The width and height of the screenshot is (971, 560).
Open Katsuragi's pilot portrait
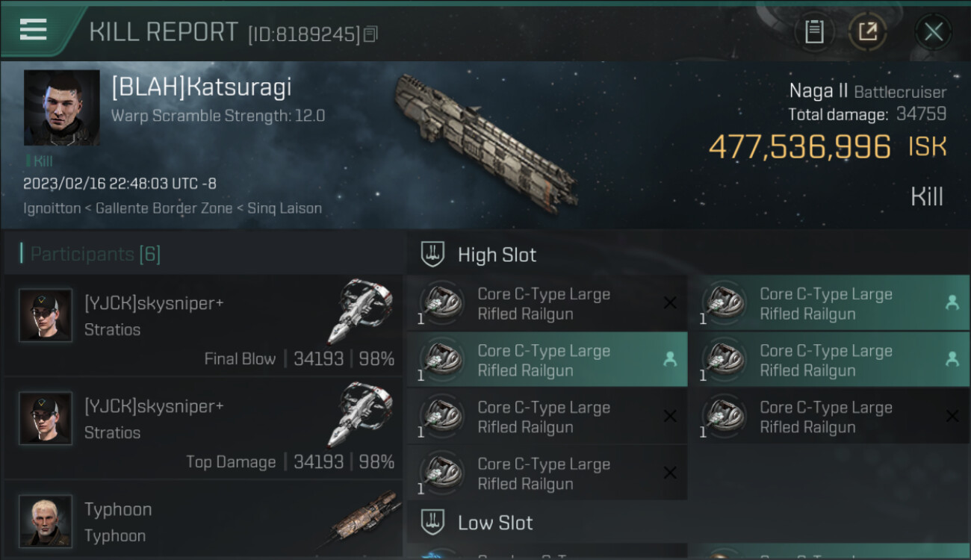[61, 108]
